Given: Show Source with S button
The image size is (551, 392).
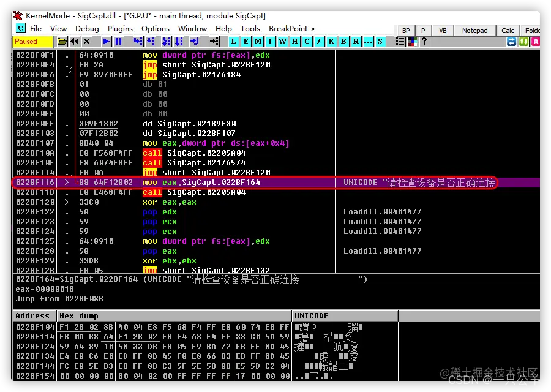Looking at the screenshot, I should [x=380, y=42].
